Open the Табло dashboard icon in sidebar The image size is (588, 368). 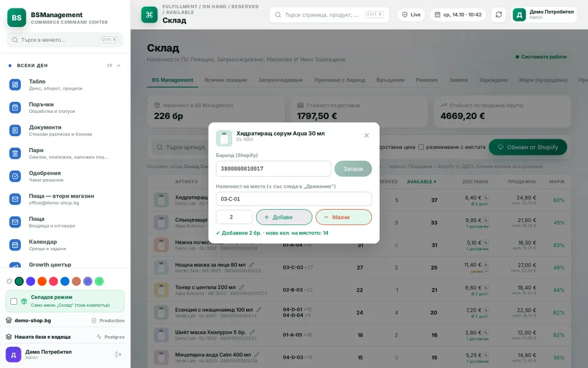pyautogui.click(x=15, y=85)
